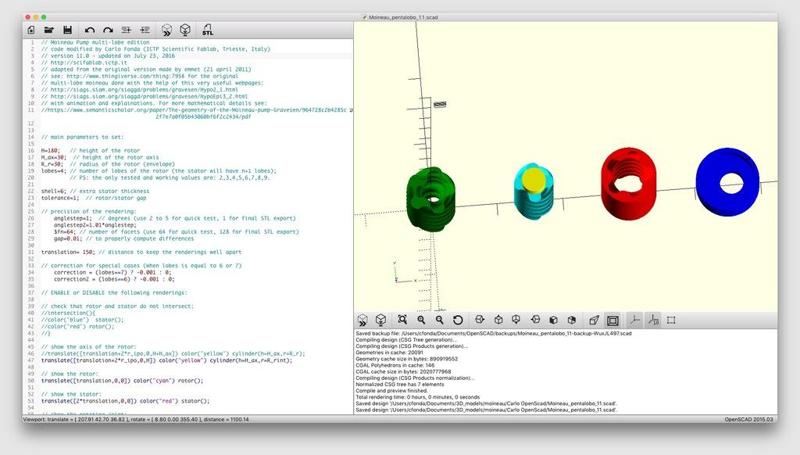
Task: Click the "// main parameters to set:" comment
Action: (x=82, y=137)
